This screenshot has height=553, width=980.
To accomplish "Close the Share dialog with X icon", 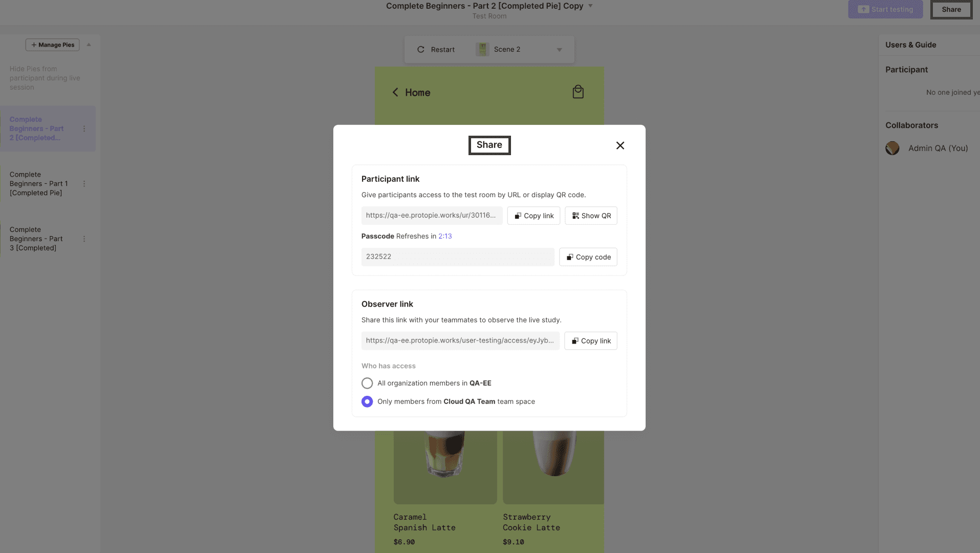I will (620, 145).
